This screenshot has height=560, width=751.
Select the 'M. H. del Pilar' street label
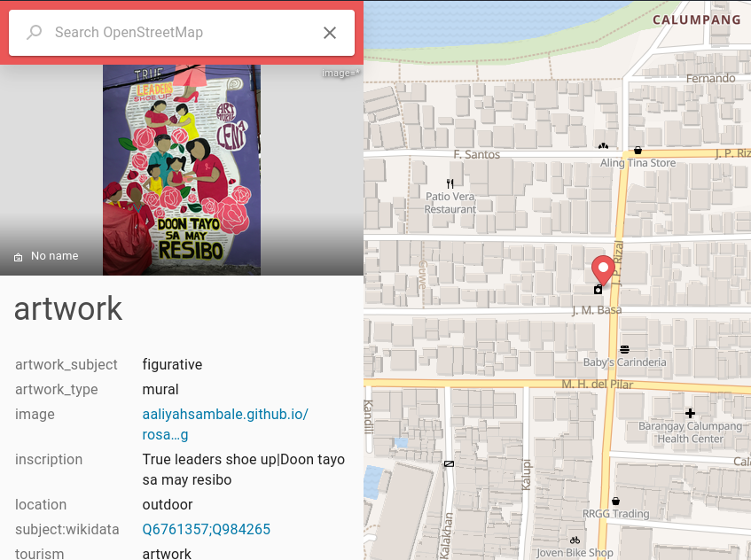(598, 385)
